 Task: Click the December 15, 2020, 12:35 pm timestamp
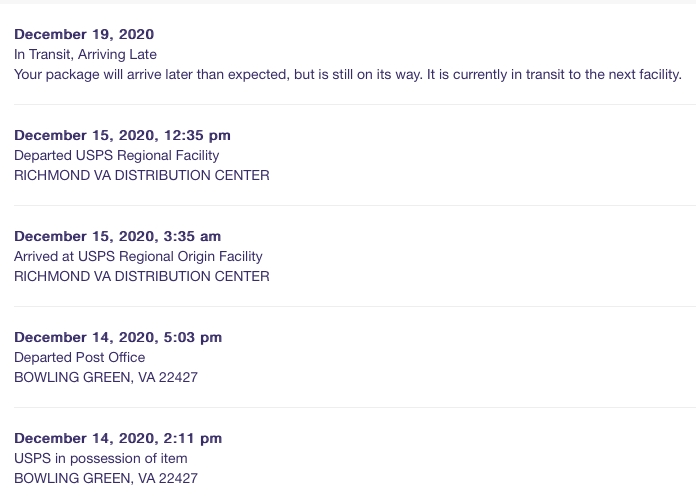[x=122, y=135]
